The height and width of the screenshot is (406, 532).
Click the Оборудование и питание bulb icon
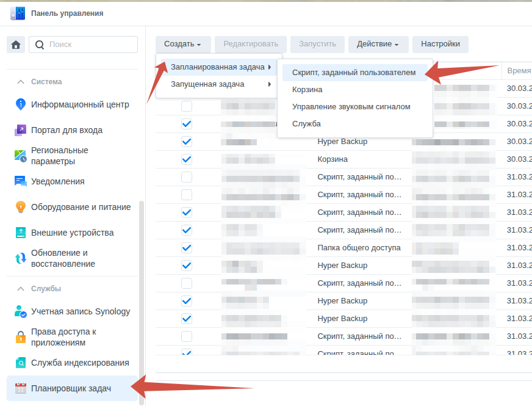click(21, 207)
